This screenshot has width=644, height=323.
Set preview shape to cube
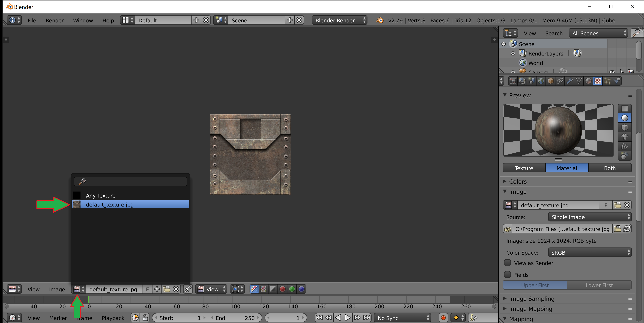tap(624, 128)
